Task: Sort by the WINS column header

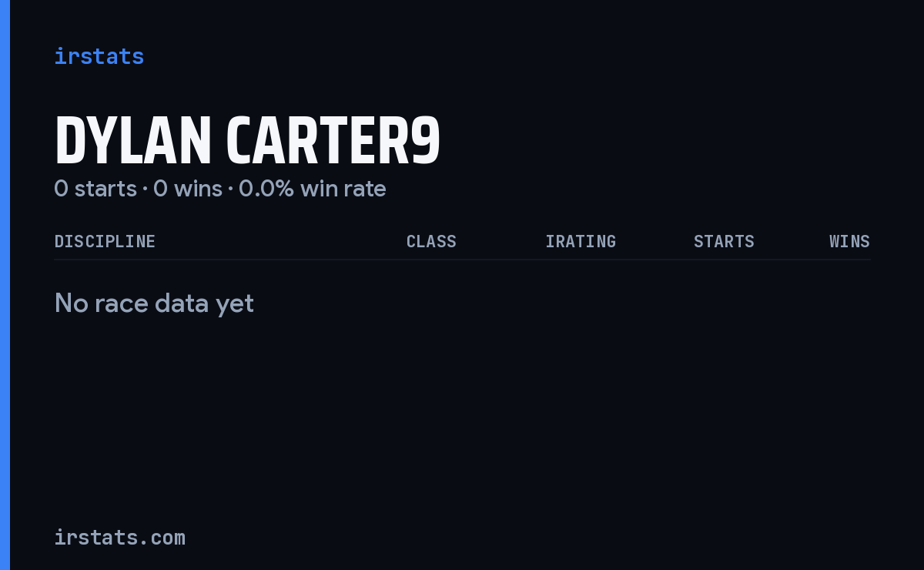Action: (849, 242)
